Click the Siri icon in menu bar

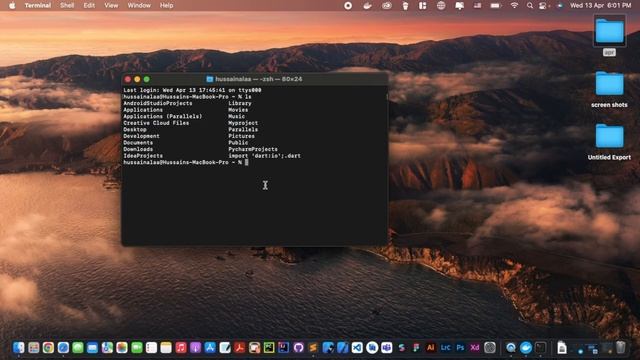[x=560, y=6]
